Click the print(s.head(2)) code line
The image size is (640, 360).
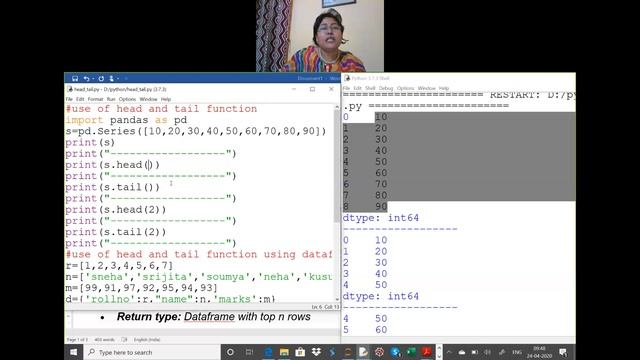coord(116,210)
